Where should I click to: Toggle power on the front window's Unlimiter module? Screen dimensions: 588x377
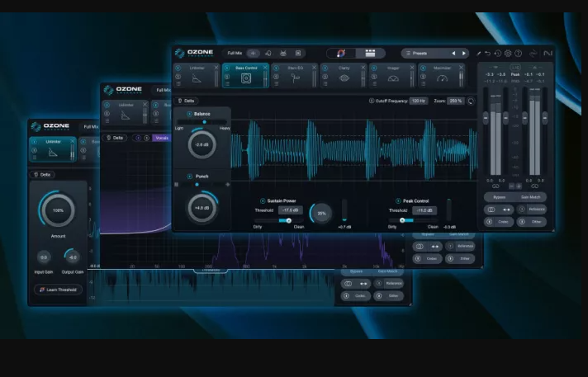tap(178, 68)
